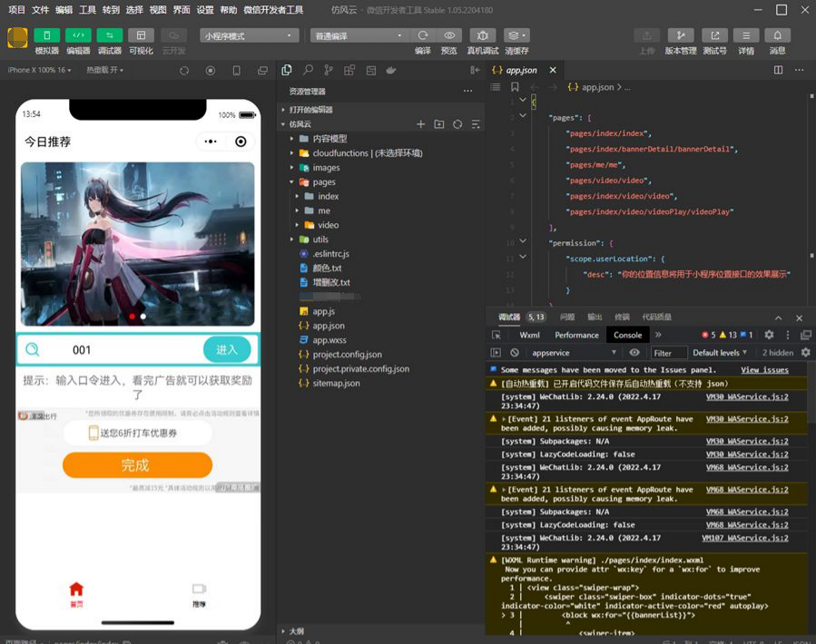The width and height of the screenshot is (816, 644).
Task: Click the 预览 preview eye icon
Action: (x=449, y=35)
